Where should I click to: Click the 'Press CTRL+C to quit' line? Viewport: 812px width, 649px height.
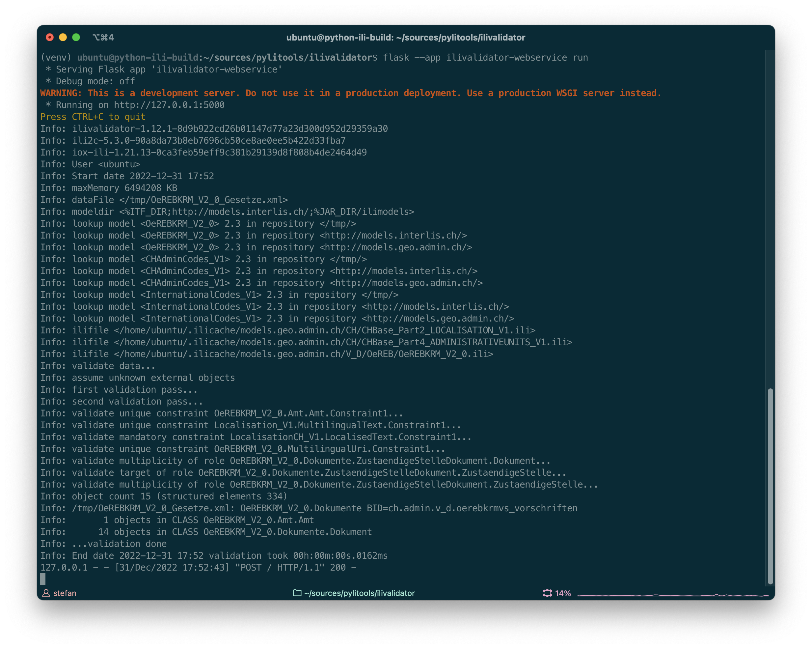[93, 117]
